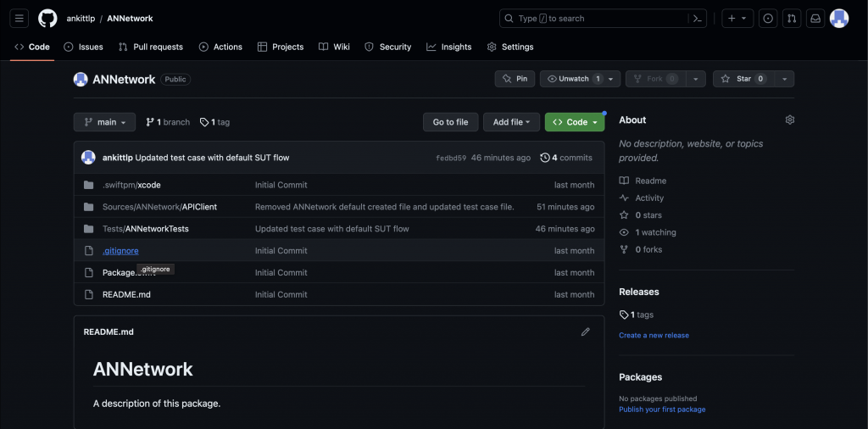The width and height of the screenshot is (868, 429).
Task: Open pull requests icon in top header
Action: (792, 19)
